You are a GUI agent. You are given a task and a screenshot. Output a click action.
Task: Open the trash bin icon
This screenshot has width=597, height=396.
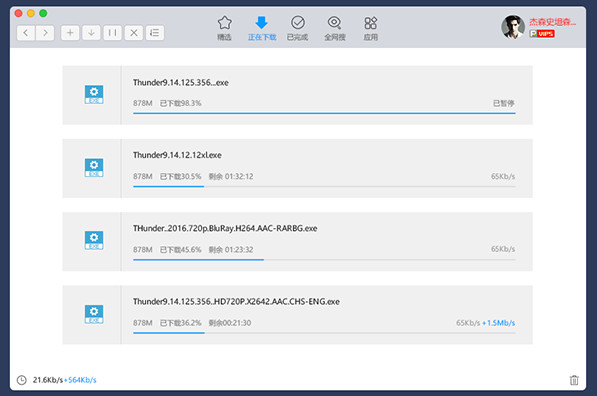click(574, 380)
